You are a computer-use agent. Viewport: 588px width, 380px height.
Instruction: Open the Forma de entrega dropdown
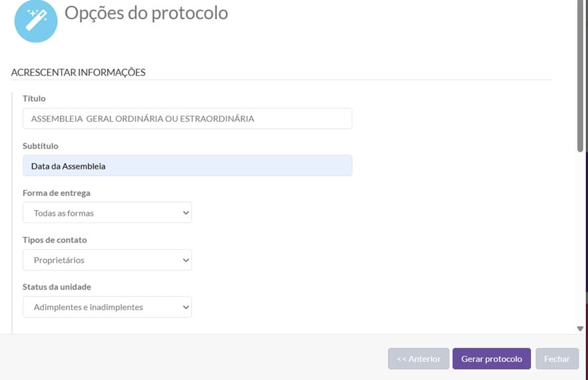[x=107, y=213]
